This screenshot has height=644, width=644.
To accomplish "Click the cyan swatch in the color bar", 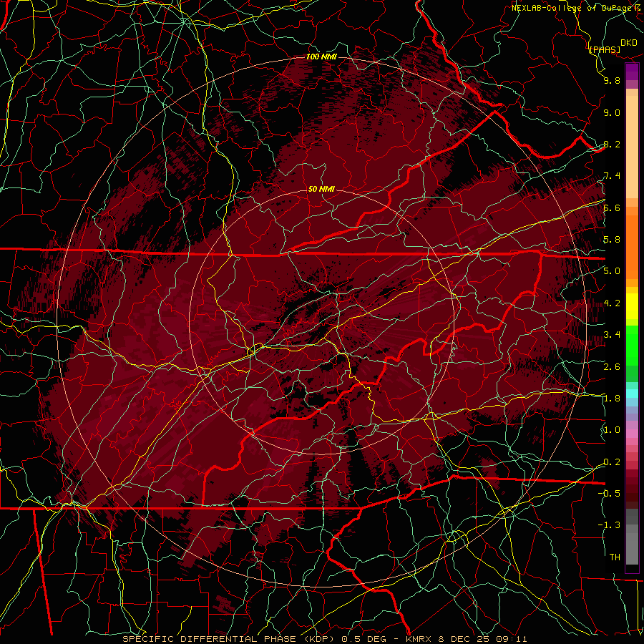I will click(x=632, y=393).
